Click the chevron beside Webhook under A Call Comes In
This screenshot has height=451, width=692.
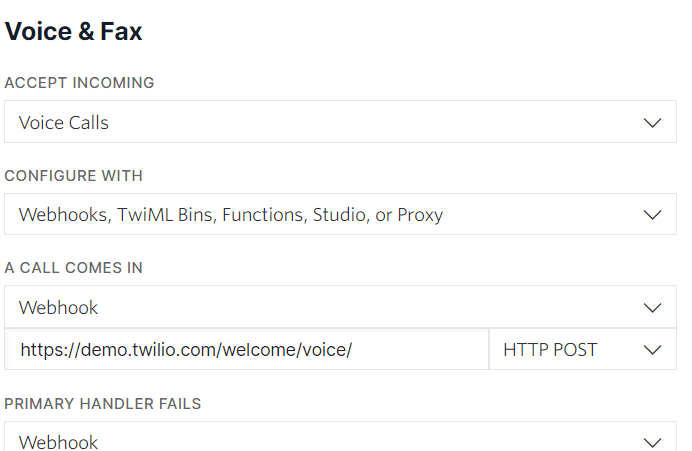click(x=653, y=307)
